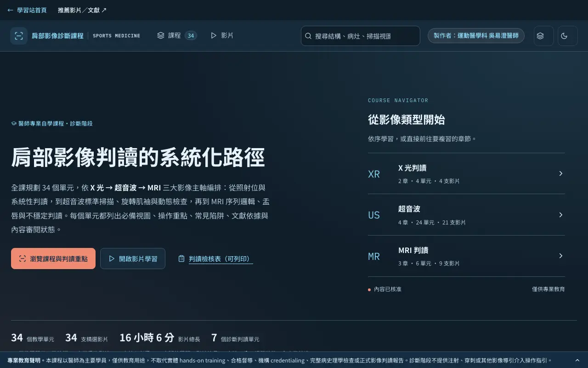The image size is (588, 368).
Task: Switch to the 影片 nav tab
Action: click(x=222, y=35)
